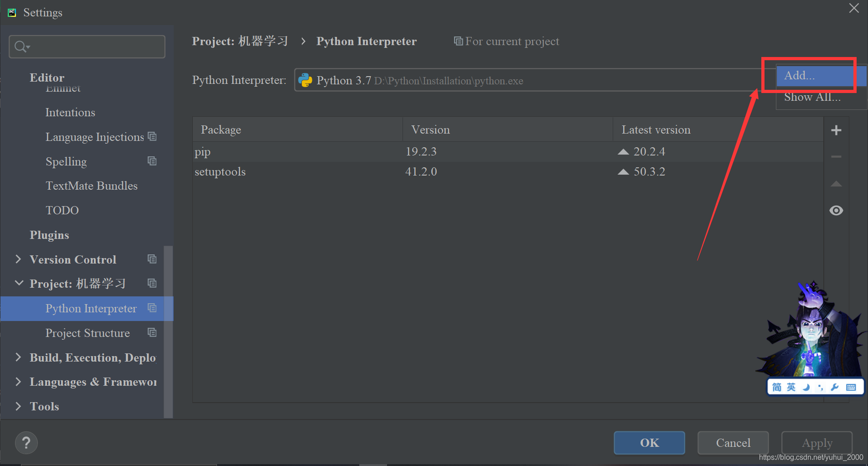Click the search magnifier icon in settings
The height and width of the screenshot is (466, 868).
click(21, 47)
